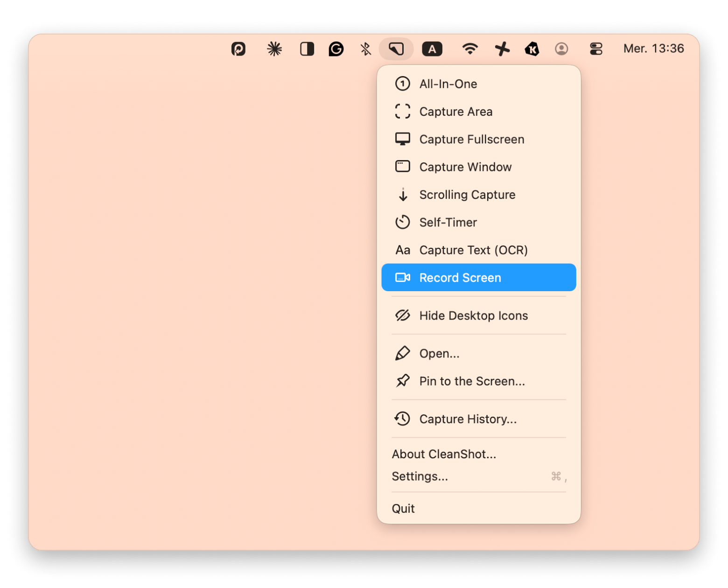
Task: Start Record Screen
Action: (x=479, y=278)
